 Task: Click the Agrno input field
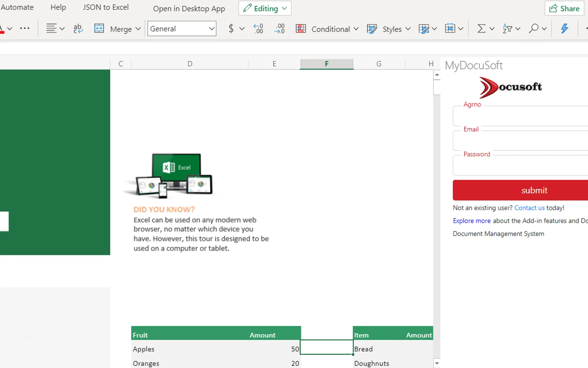520,116
